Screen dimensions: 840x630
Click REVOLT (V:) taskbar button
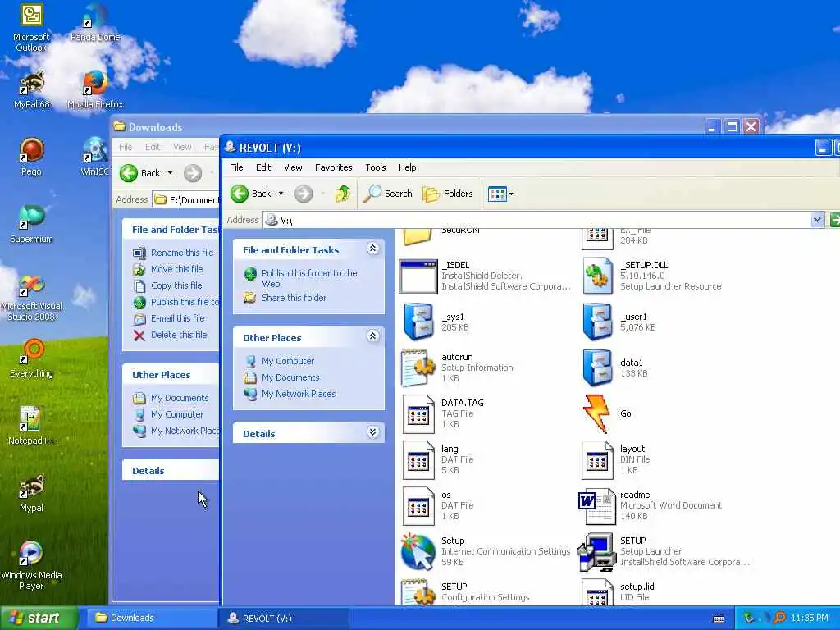[283, 618]
